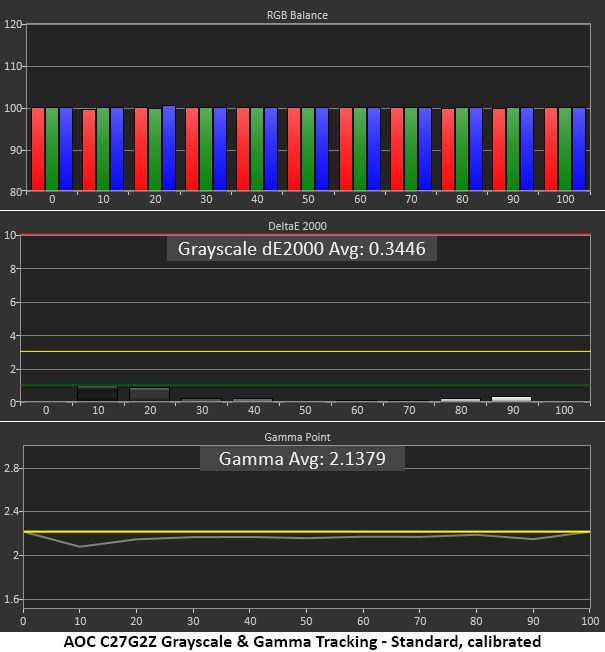Click the 80 y-axis label in RGB Balance
The height and width of the screenshot is (652, 605).
[x=16, y=192]
